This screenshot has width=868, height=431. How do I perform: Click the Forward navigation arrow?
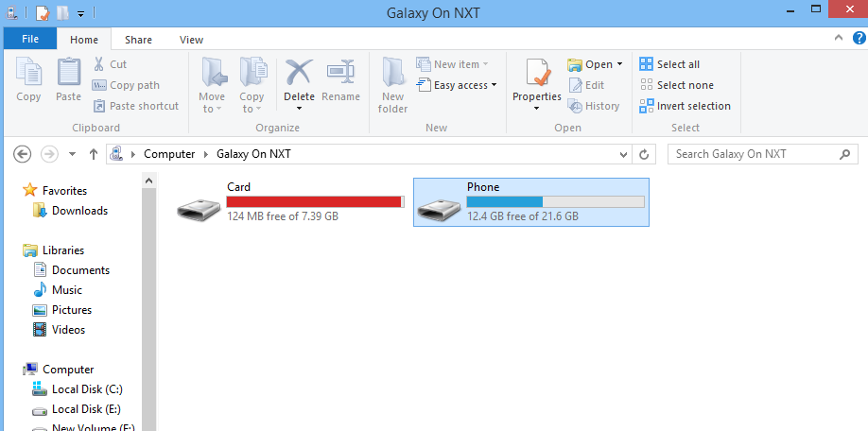click(x=50, y=154)
